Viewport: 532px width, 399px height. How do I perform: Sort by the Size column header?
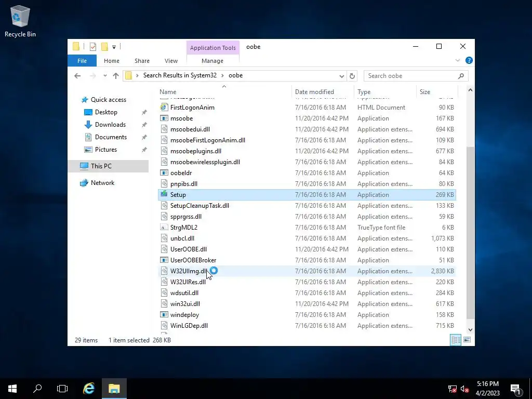click(x=436, y=92)
